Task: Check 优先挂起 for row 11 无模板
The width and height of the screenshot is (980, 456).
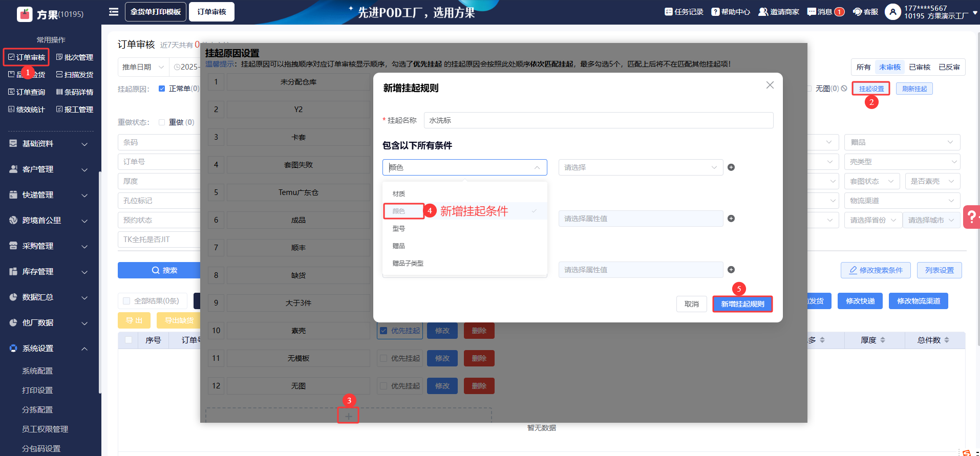Action: coord(384,358)
